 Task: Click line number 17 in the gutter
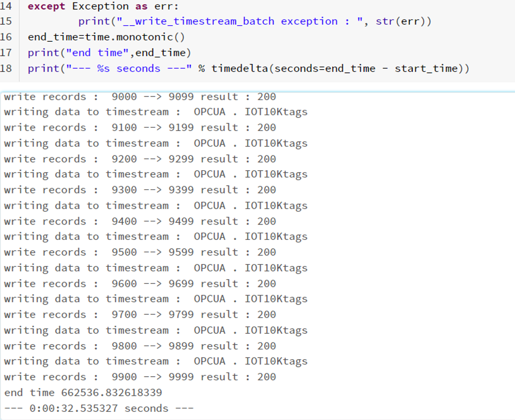[x=6, y=53]
